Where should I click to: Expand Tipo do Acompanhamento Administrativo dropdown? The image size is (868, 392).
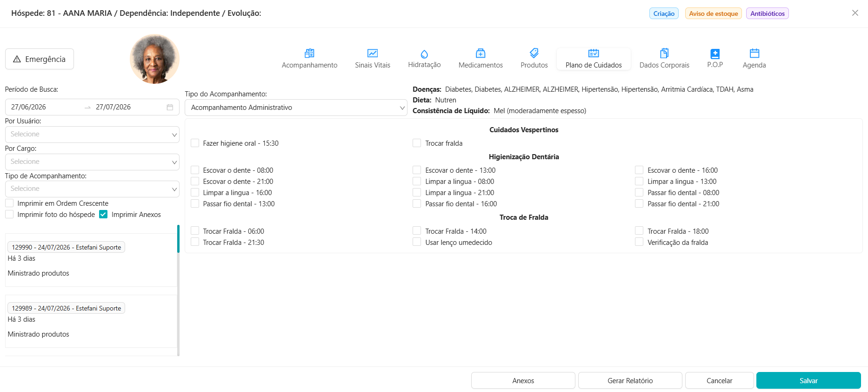click(x=296, y=108)
